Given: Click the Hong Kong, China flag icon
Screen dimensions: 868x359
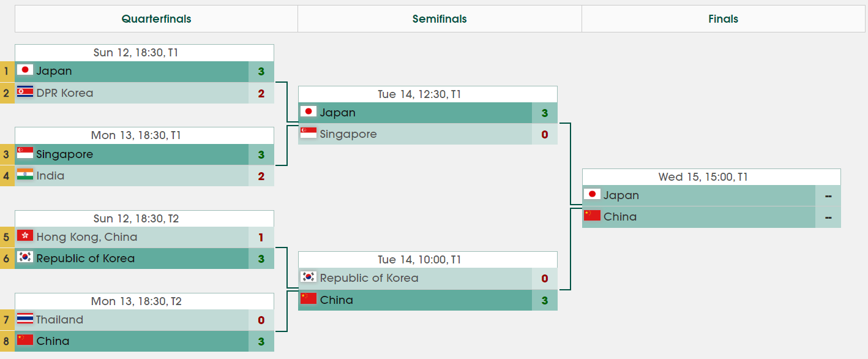Looking at the screenshot, I should pos(25,236).
